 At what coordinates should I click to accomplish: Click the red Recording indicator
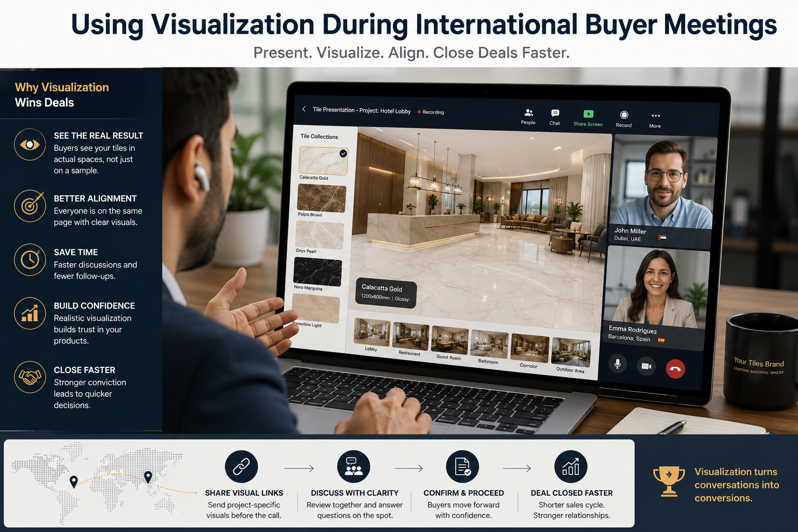click(431, 112)
